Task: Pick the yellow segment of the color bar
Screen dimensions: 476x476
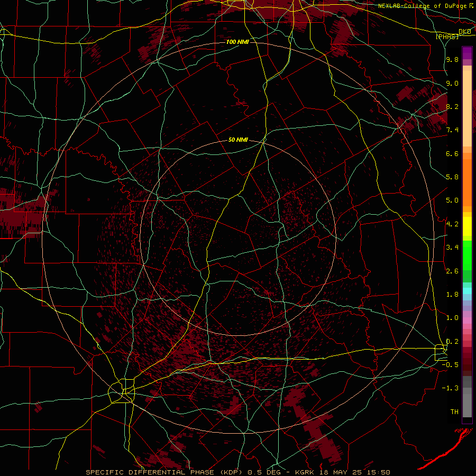Action: (467, 226)
